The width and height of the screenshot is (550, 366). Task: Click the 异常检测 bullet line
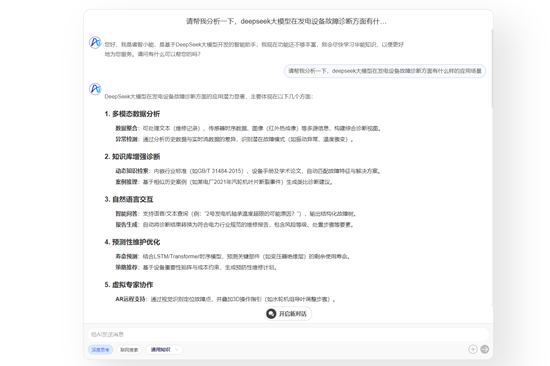click(x=234, y=139)
